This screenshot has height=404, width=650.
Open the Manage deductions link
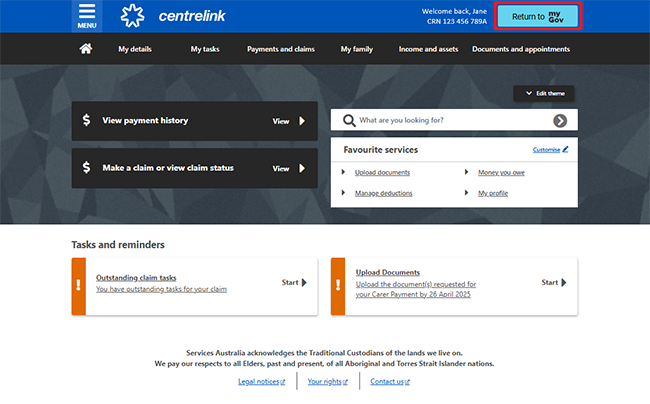point(383,192)
